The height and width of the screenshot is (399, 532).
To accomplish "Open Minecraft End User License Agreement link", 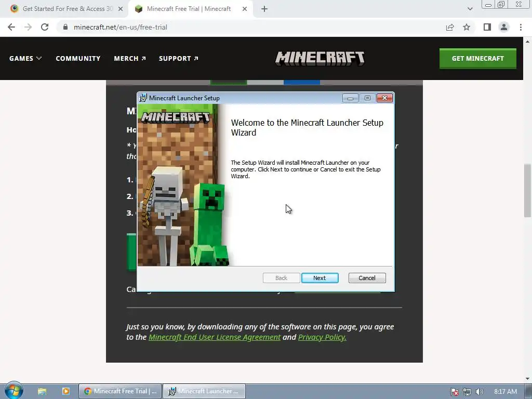I will click(215, 337).
